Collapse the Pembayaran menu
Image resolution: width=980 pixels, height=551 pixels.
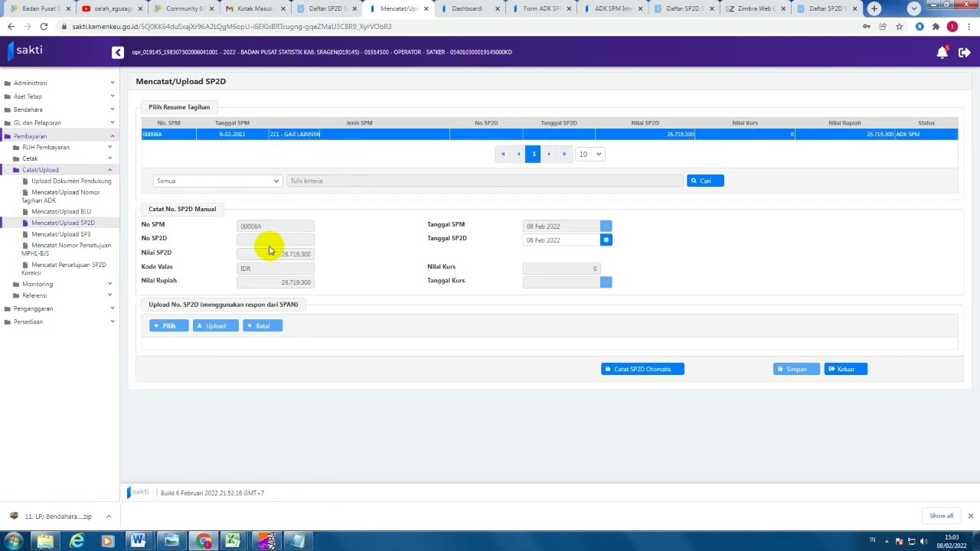(x=59, y=136)
